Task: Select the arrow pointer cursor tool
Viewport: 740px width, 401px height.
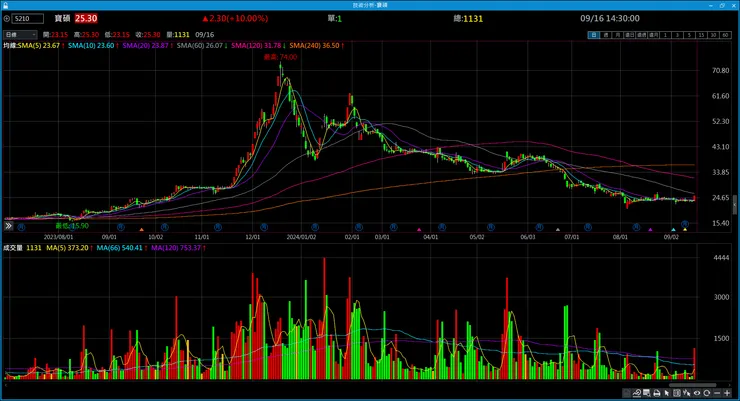Action: (667, 393)
